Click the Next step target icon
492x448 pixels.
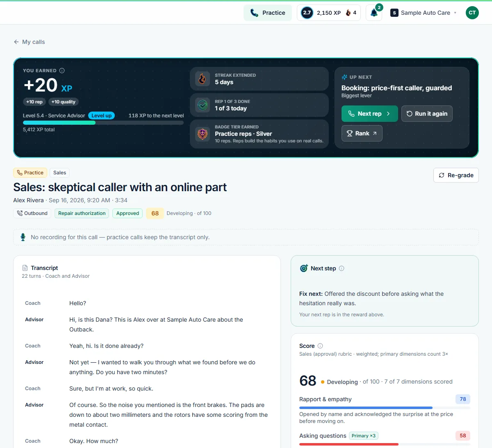point(304,268)
